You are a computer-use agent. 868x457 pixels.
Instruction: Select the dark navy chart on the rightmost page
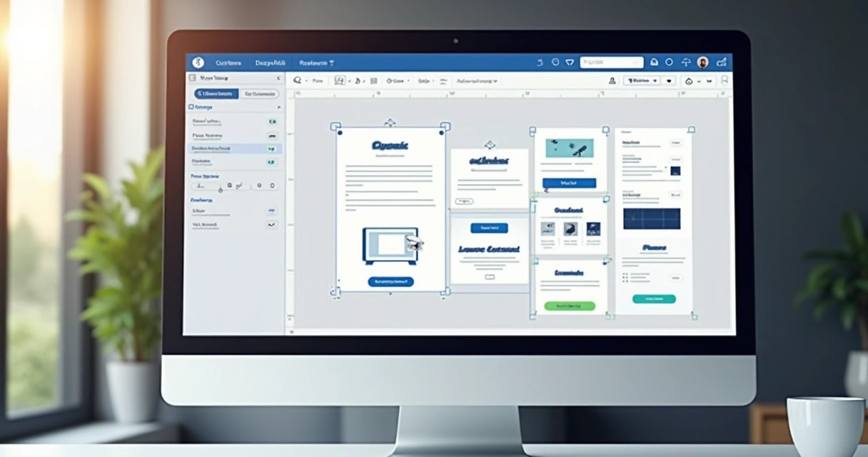tap(652, 219)
